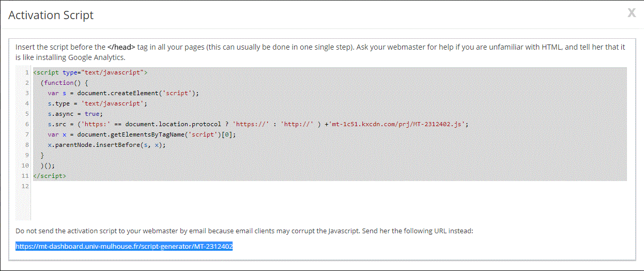
Task: Click line number 6 in gutter
Action: coord(27,124)
